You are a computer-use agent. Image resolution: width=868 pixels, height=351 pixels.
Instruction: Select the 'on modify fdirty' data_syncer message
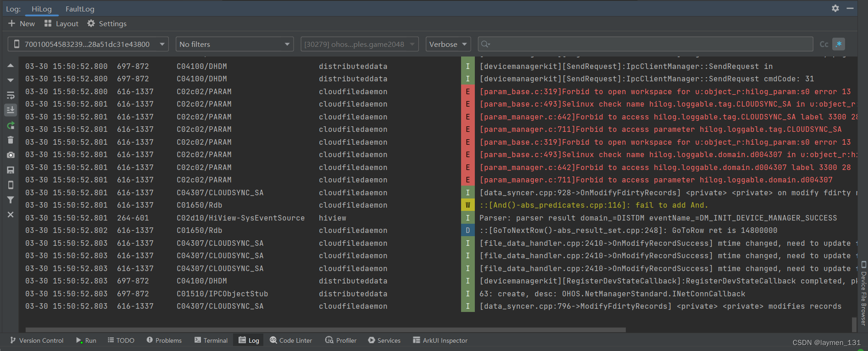pyautogui.click(x=668, y=193)
